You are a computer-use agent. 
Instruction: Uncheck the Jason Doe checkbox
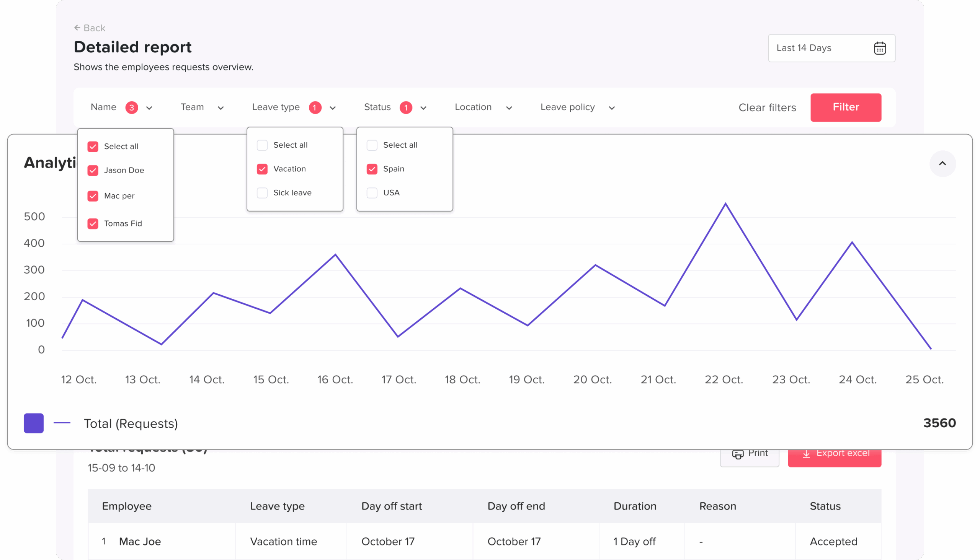pos(93,170)
